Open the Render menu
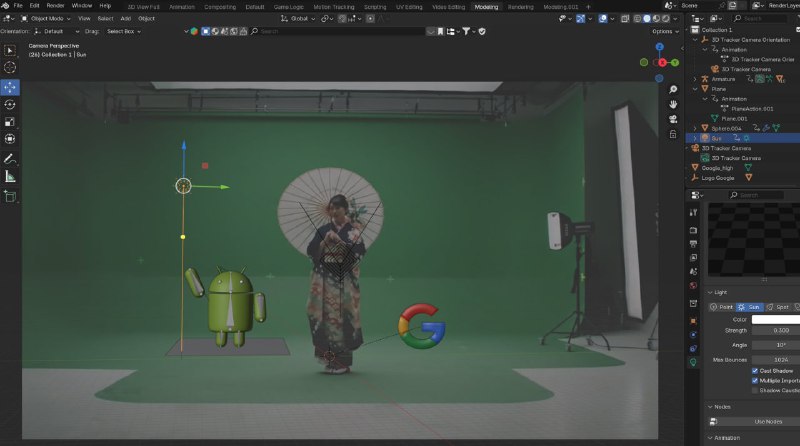Image resolution: width=800 pixels, height=446 pixels. pos(56,6)
